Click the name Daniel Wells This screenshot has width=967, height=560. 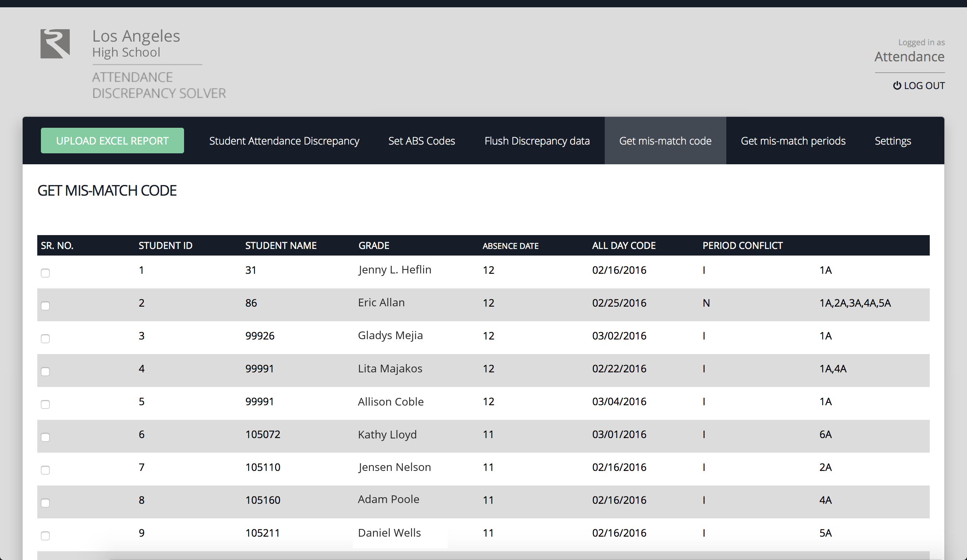pyautogui.click(x=389, y=533)
